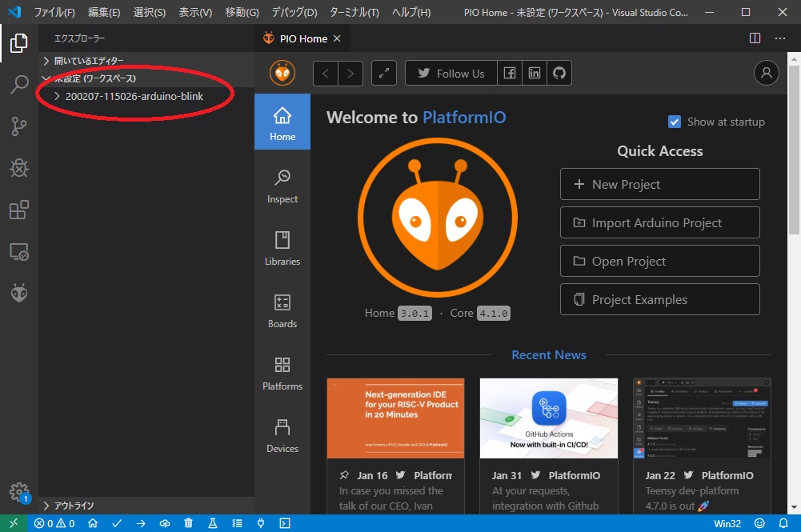This screenshot has height=532, width=801.
Task: Click Upload to remote cloud icon
Action: coord(165,523)
